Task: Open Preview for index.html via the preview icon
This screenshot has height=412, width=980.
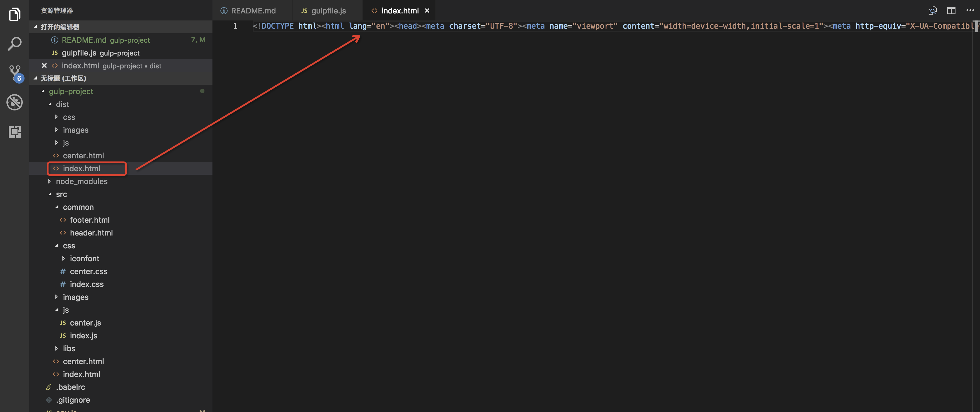Action: pos(932,10)
